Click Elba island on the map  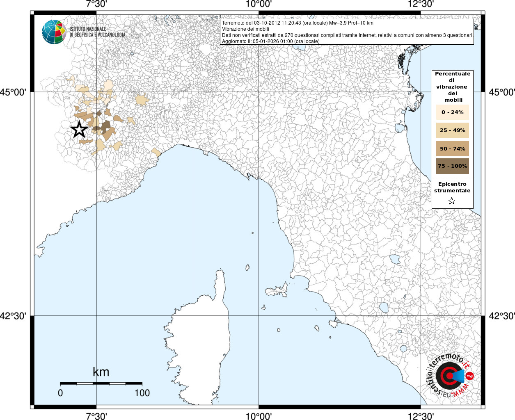[277, 290]
